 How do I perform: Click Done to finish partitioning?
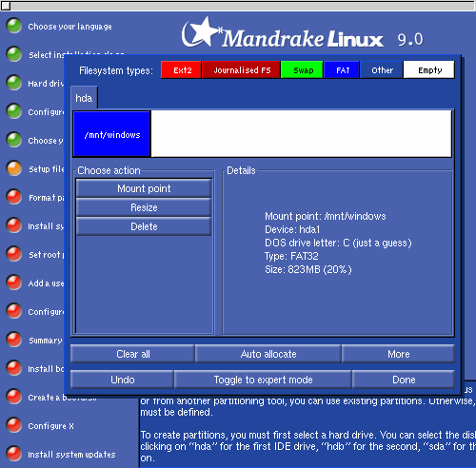(404, 380)
